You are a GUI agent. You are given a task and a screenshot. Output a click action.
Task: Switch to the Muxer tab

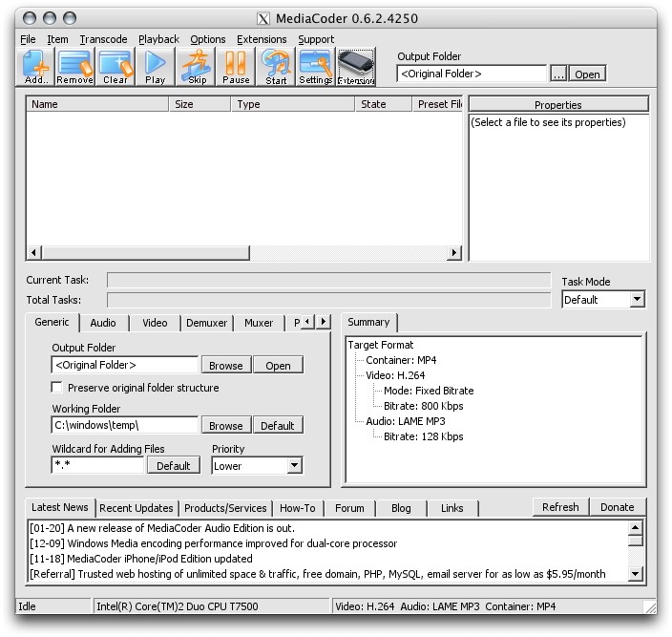coord(259,323)
